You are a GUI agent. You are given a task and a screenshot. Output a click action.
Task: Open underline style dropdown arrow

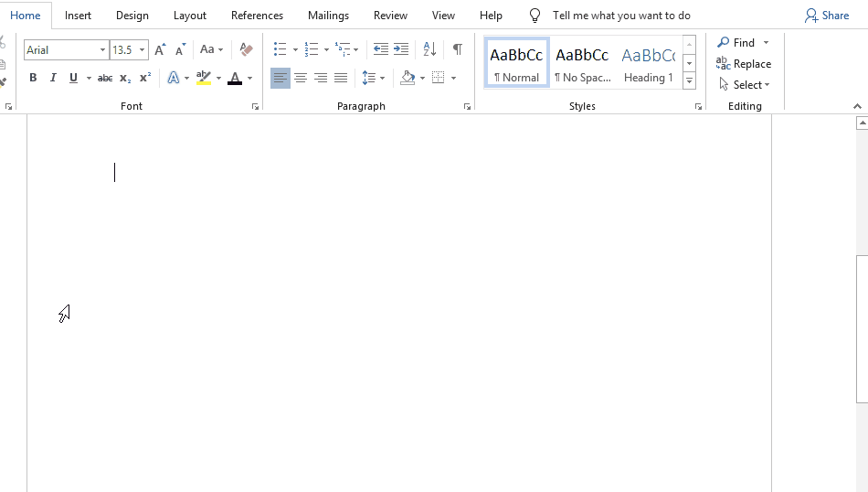[89, 78]
